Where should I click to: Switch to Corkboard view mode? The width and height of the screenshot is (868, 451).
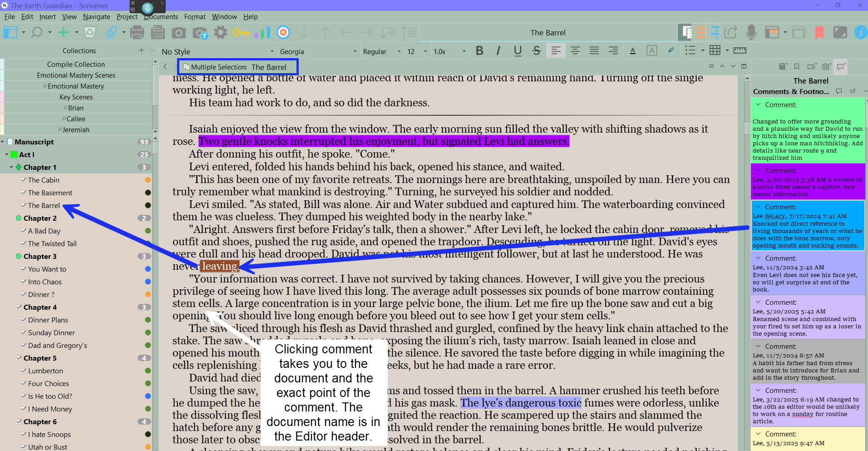click(x=700, y=32)
